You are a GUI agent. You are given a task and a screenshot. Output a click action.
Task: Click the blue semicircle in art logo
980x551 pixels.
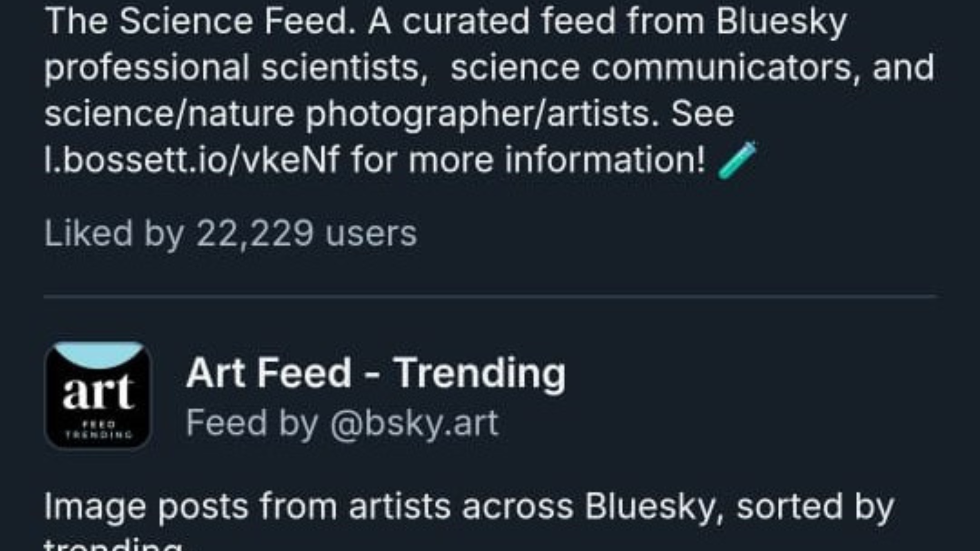click(x=97, y=355)
